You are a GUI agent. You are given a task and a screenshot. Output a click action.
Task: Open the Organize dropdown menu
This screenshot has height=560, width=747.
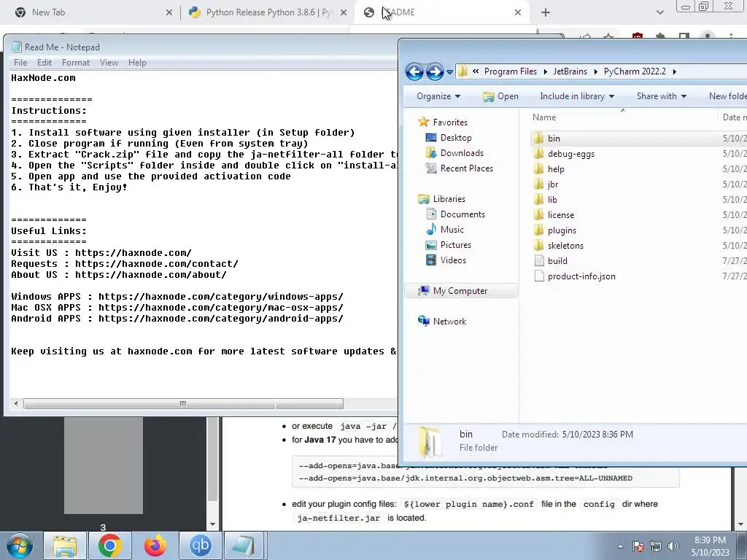click(x=438, y=96)
